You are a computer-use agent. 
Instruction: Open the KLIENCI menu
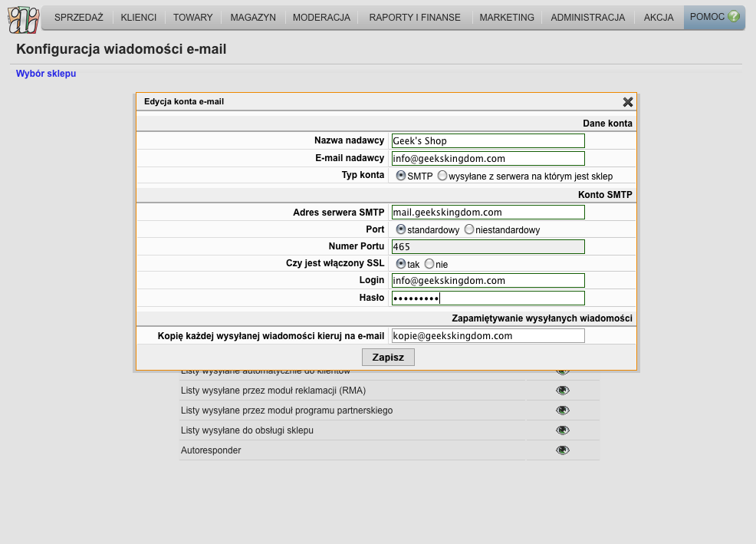138,18
